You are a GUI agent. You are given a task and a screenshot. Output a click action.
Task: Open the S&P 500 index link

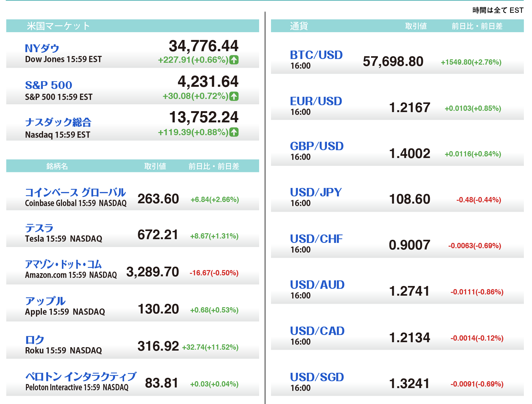pos(48,85)
